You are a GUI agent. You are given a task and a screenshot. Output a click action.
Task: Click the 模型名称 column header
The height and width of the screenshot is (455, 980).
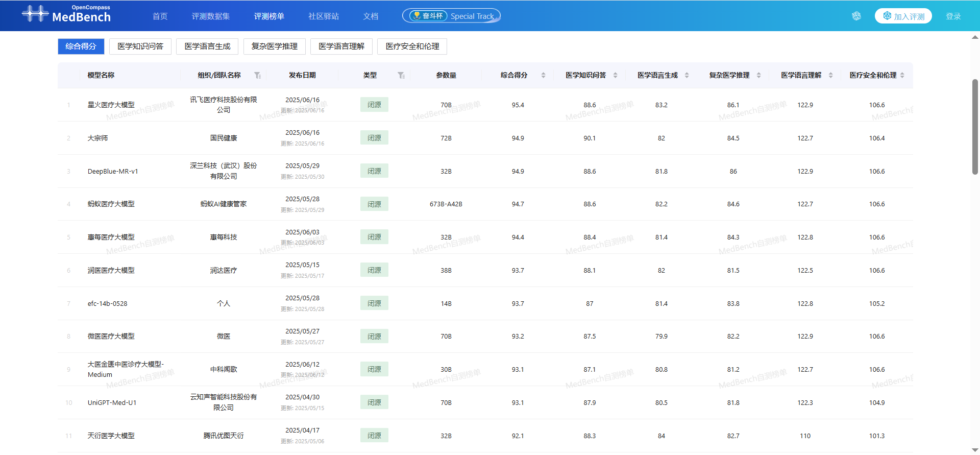coord(101,76)
